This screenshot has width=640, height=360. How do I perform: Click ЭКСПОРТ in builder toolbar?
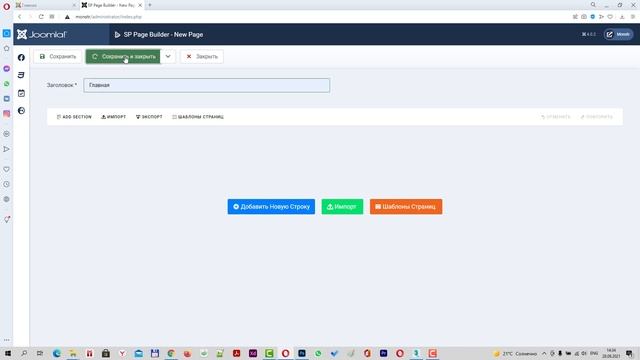point(149,117)
